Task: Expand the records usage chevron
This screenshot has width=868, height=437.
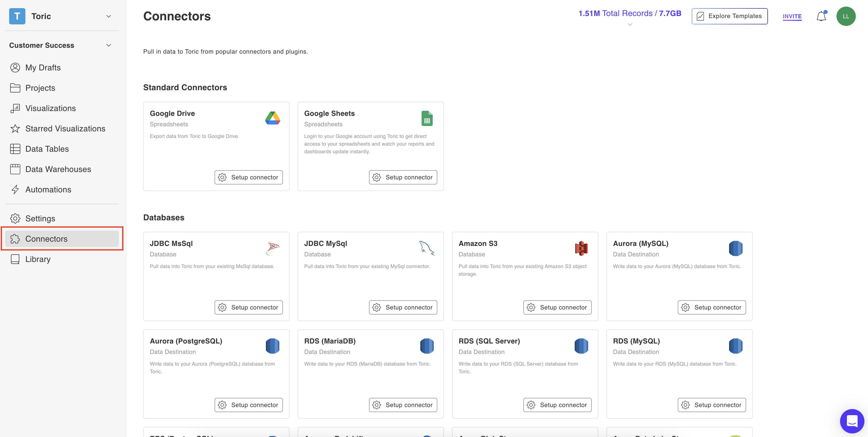Action: pos(630,24)
